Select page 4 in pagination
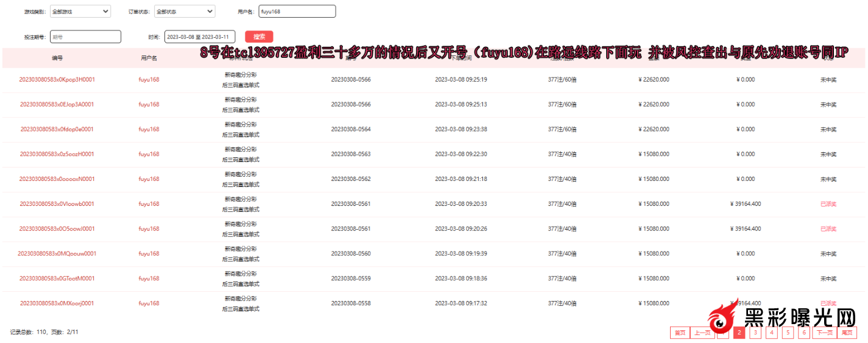 click(772, 333)
